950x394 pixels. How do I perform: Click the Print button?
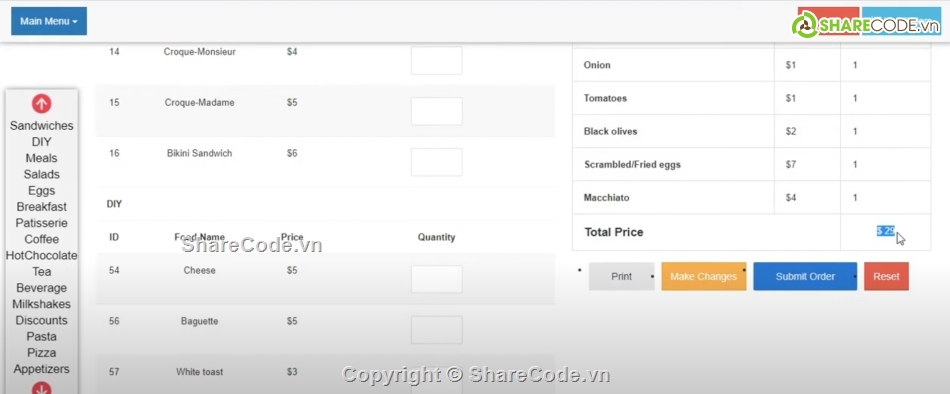point(622,276)
